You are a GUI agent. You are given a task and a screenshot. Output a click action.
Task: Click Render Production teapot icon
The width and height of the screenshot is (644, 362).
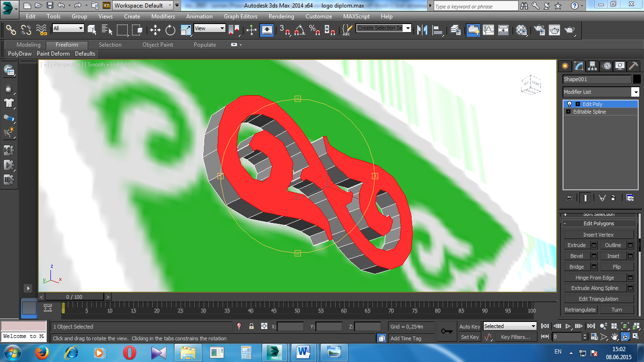pyautogui.click(x=570, y=30)
